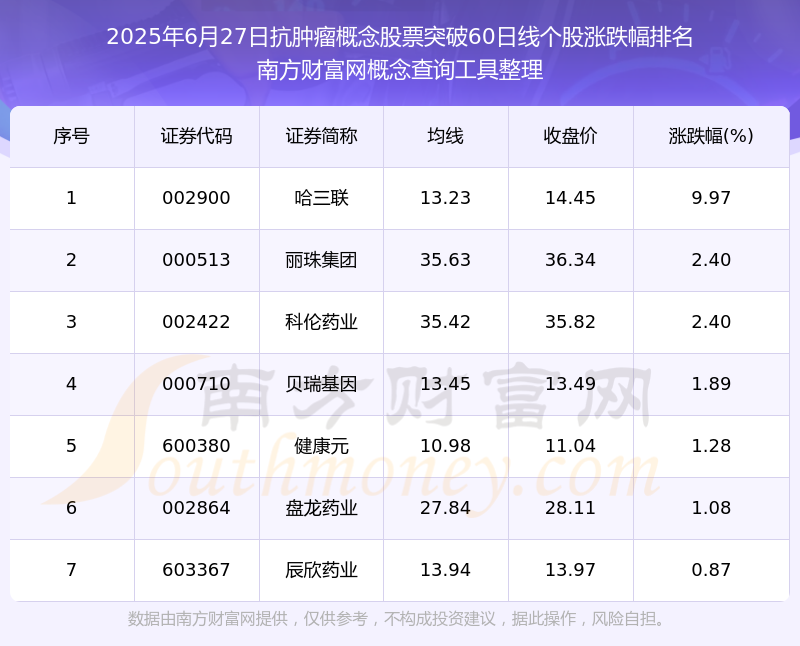
Task: Click closing price 36.34
Action: coord(570,260)
